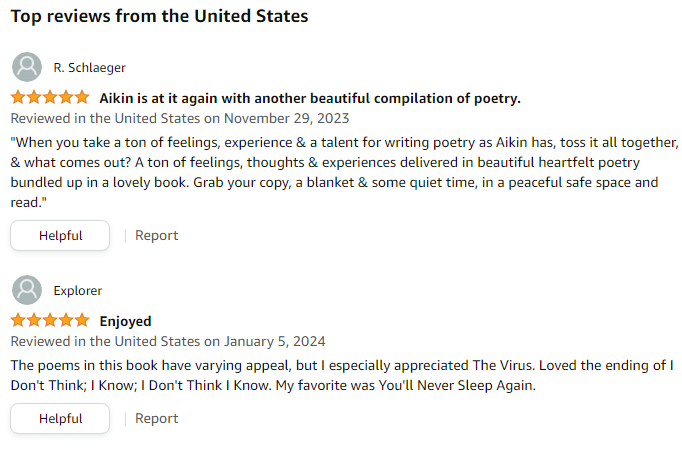Open the review titled Enjoyed
682x455 pixels.
tap(125, 321)
